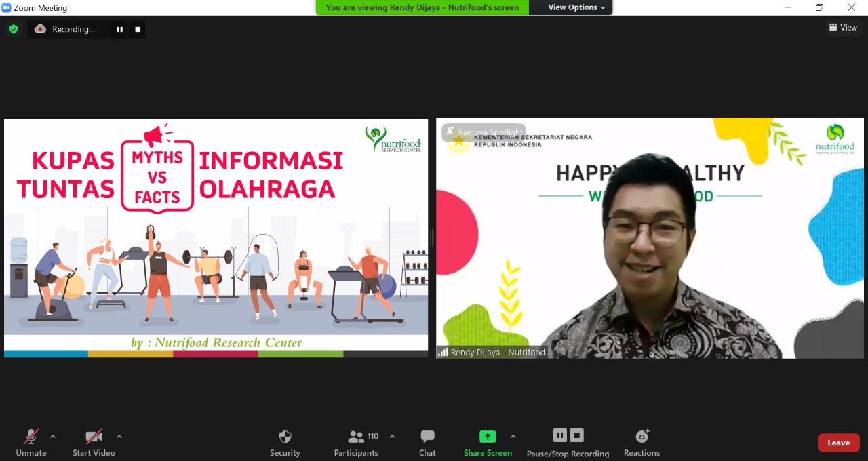Start Video using camera toggle

94,437
